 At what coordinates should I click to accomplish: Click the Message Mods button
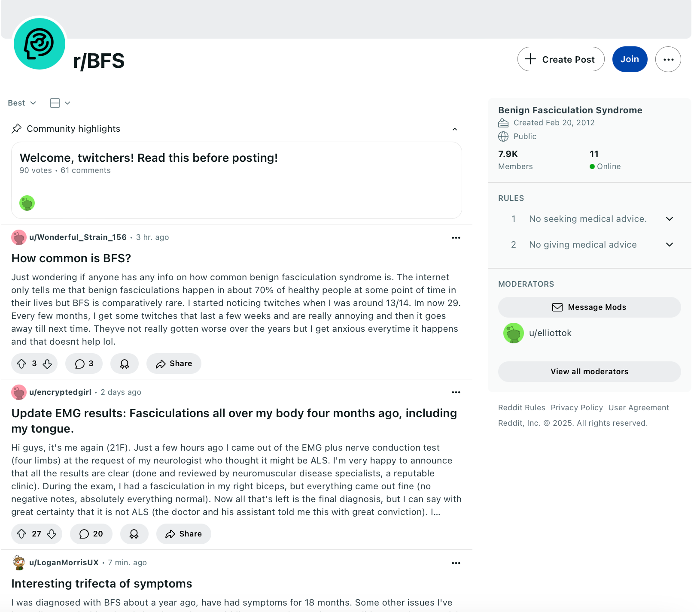590,307
